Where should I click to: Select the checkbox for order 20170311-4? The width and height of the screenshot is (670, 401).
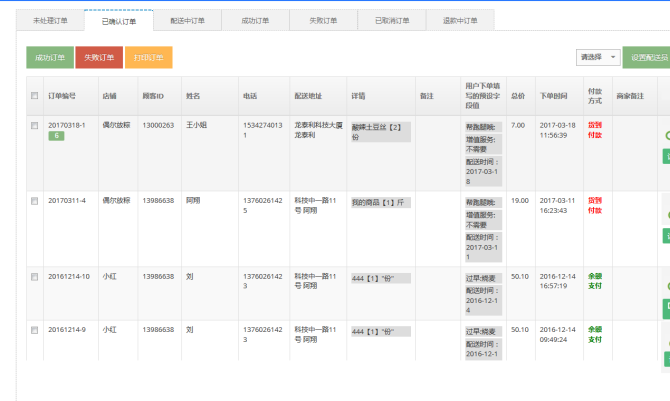pos(34,200)
